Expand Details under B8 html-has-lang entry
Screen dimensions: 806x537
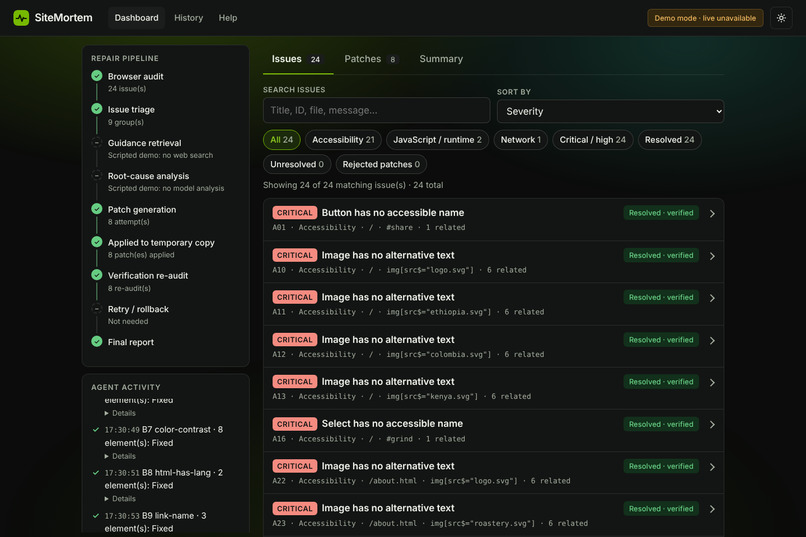point(120,499)
